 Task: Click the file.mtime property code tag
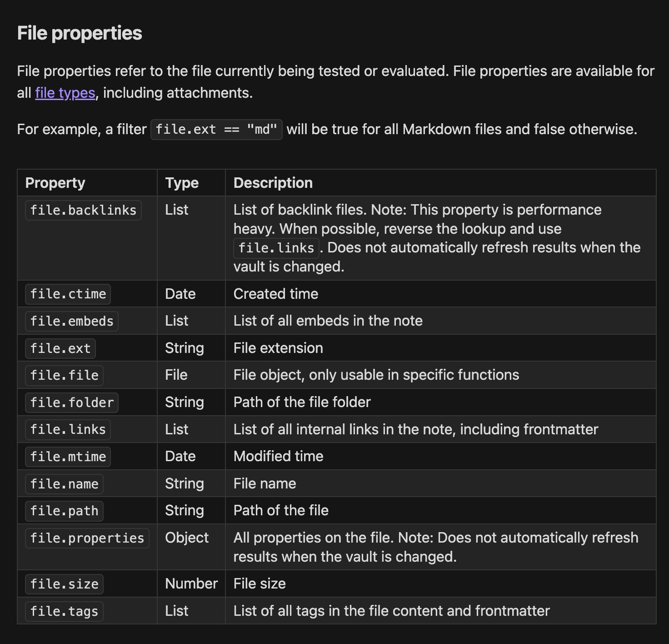(68, 457)
